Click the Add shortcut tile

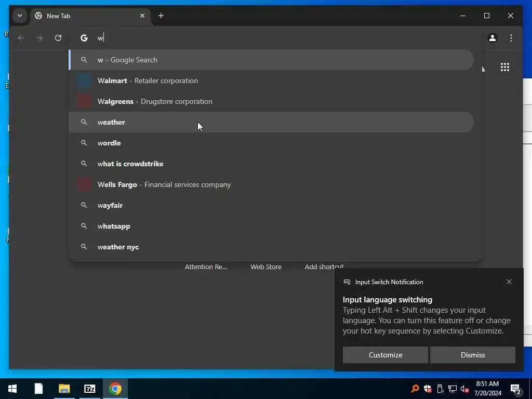click(324, 267)
